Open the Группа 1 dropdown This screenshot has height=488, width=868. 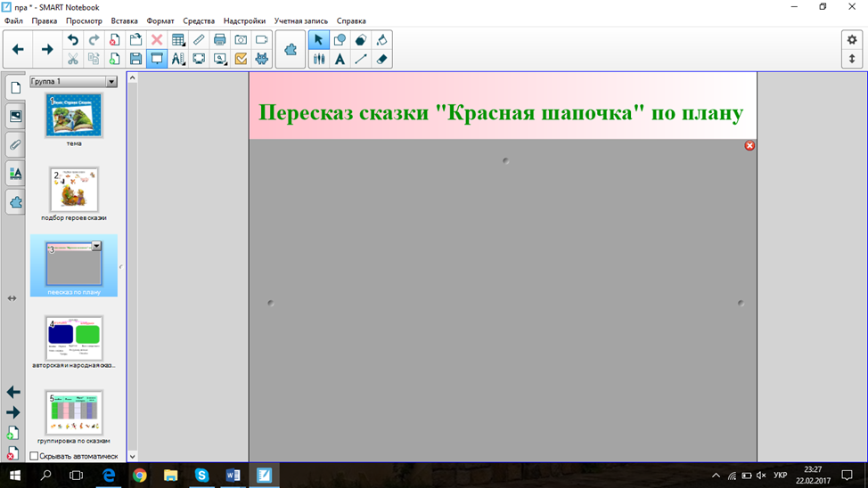[111, 82]
